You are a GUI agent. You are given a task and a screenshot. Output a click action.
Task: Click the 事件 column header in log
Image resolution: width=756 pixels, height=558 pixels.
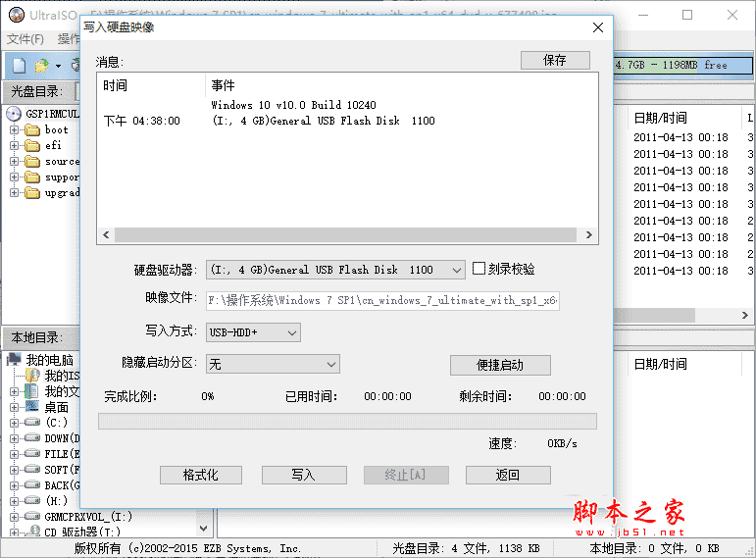tap(223, 85)
